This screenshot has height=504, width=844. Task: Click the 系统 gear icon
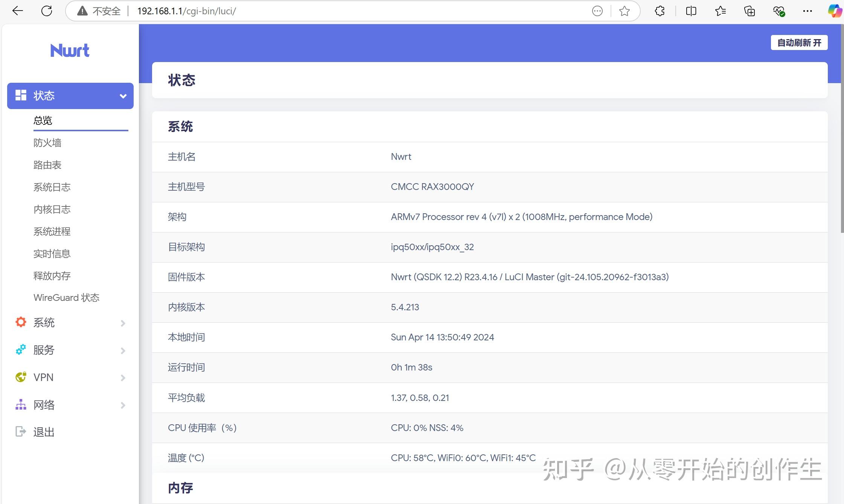coord(20,322)
